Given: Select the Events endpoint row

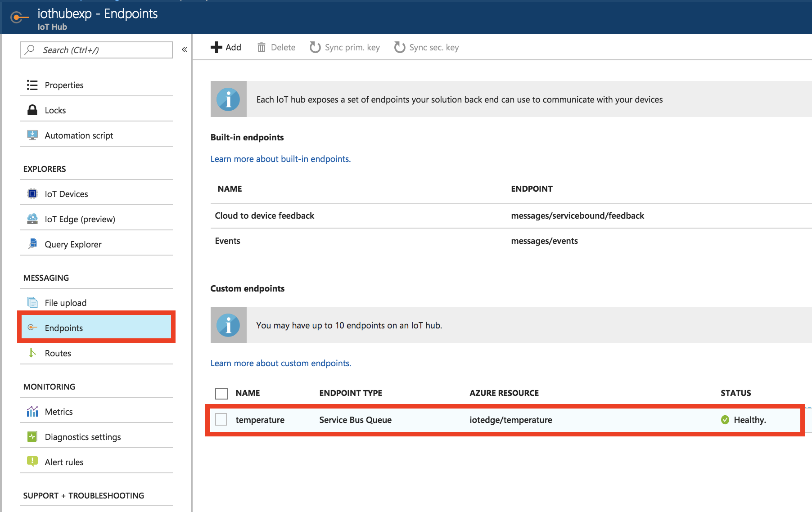Looking at the screenshot, I should click(x=511, y=241).
